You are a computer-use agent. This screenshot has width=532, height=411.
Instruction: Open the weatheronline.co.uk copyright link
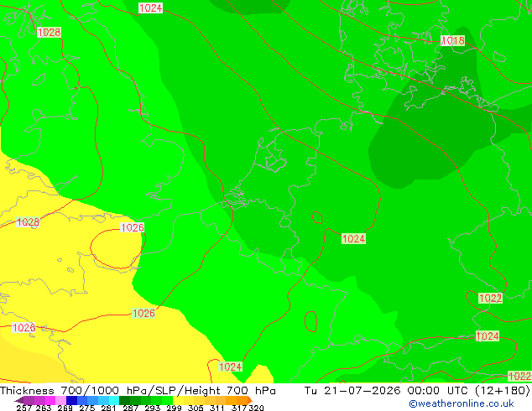pos(462,403)
